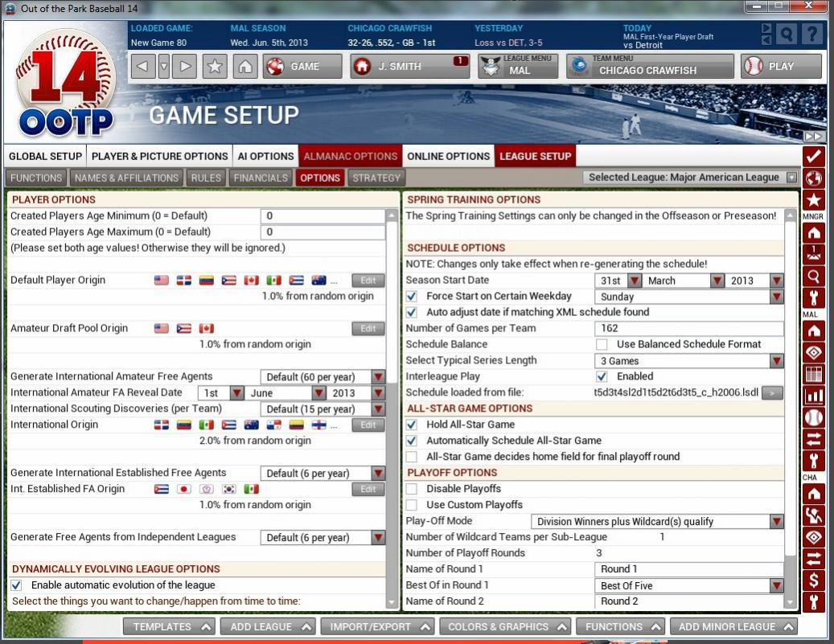Viewport: 834px width, 644px height.
Task: Click the Number of Games per Team field
Action: tap(688, 328)
